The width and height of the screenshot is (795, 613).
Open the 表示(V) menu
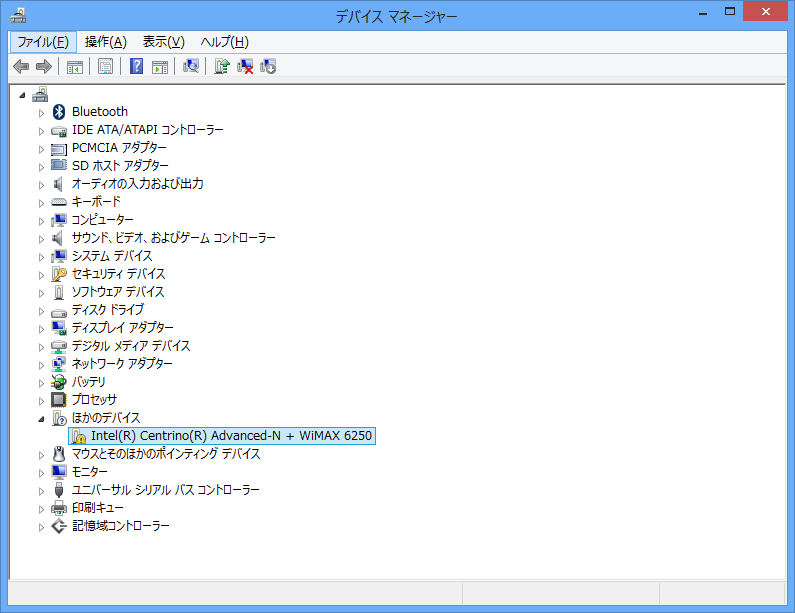click(163, 42)
